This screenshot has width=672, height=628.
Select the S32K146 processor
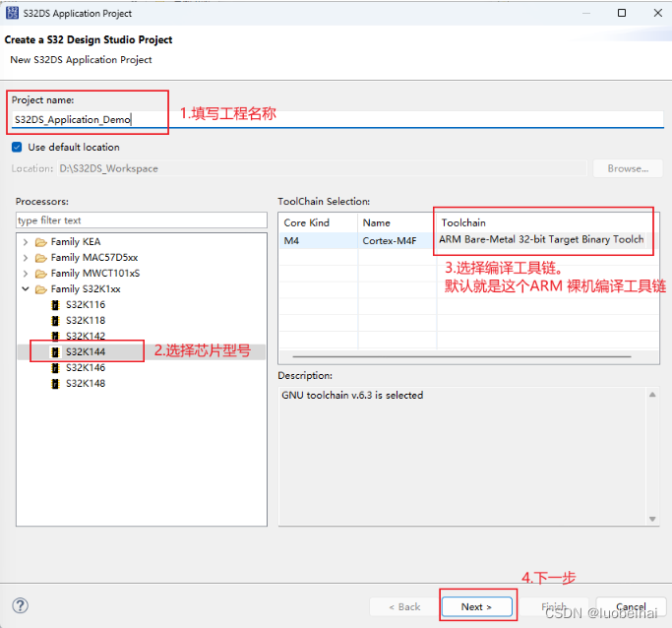[86, 368]
